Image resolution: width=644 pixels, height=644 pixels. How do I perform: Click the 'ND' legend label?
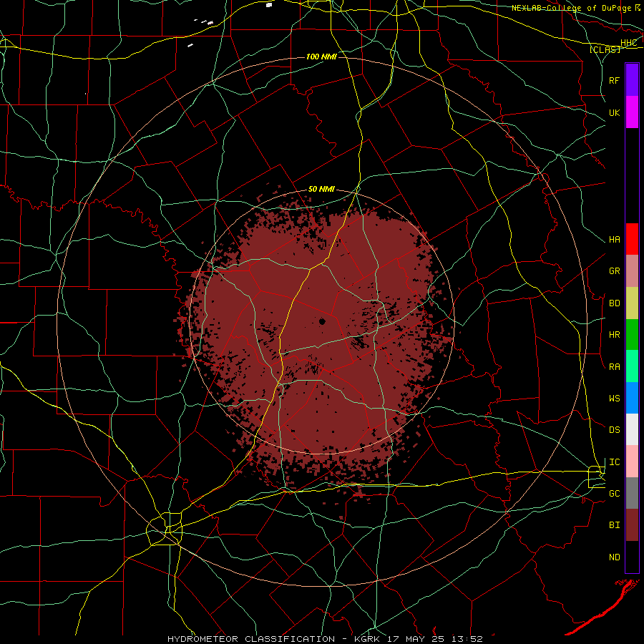click(x=615, y=557)
